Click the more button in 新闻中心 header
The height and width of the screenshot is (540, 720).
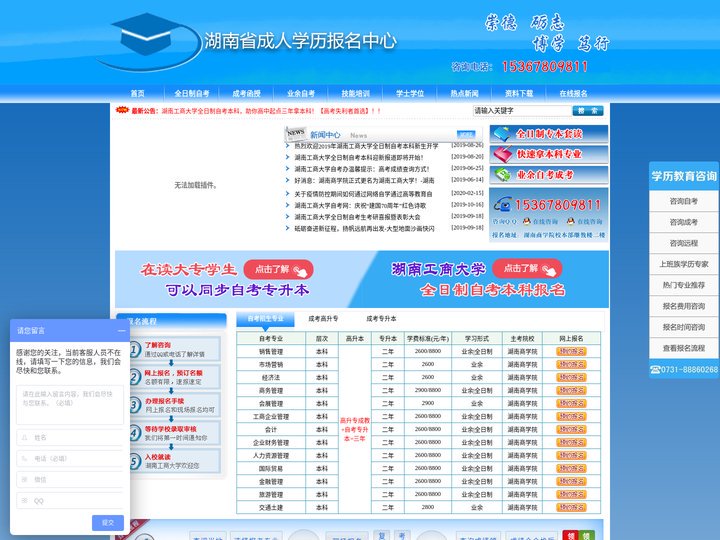coord(466,134)
